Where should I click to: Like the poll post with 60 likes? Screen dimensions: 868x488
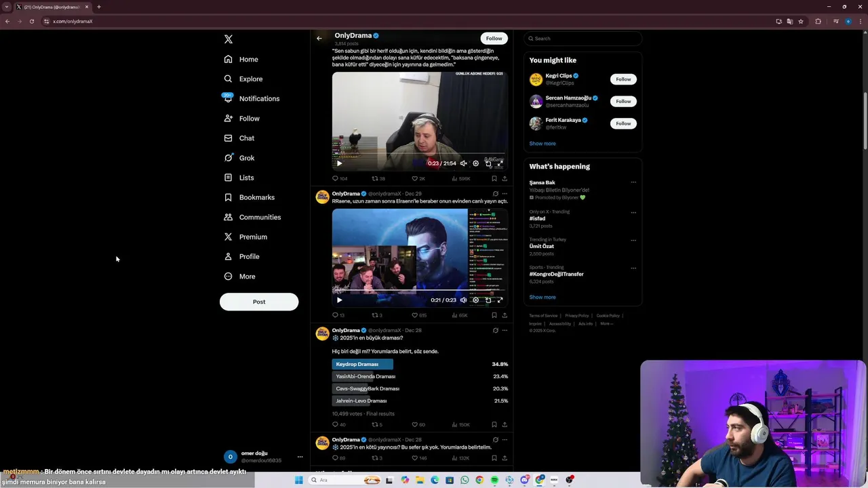(418, 425)
